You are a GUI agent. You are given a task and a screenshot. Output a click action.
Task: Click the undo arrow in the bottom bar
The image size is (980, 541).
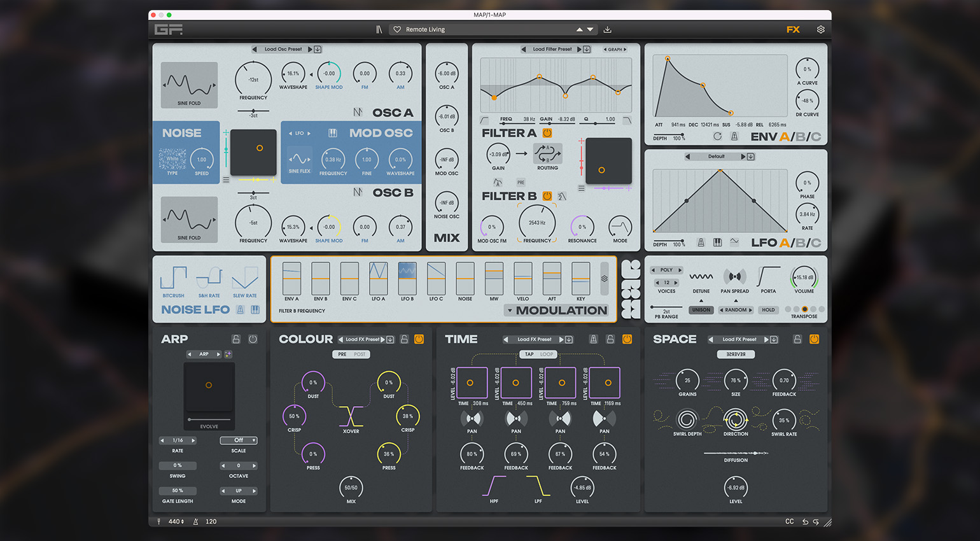coord(805,521)
